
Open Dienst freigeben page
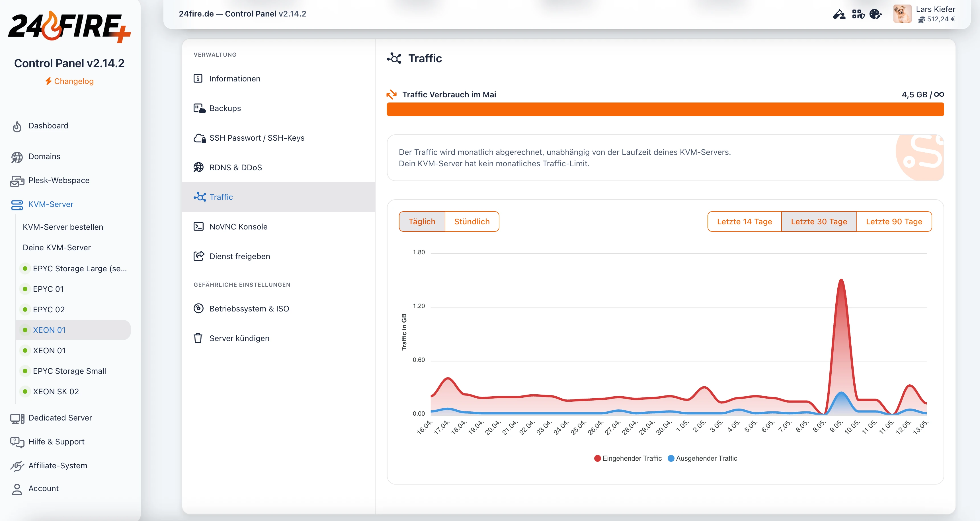(278, 256)
